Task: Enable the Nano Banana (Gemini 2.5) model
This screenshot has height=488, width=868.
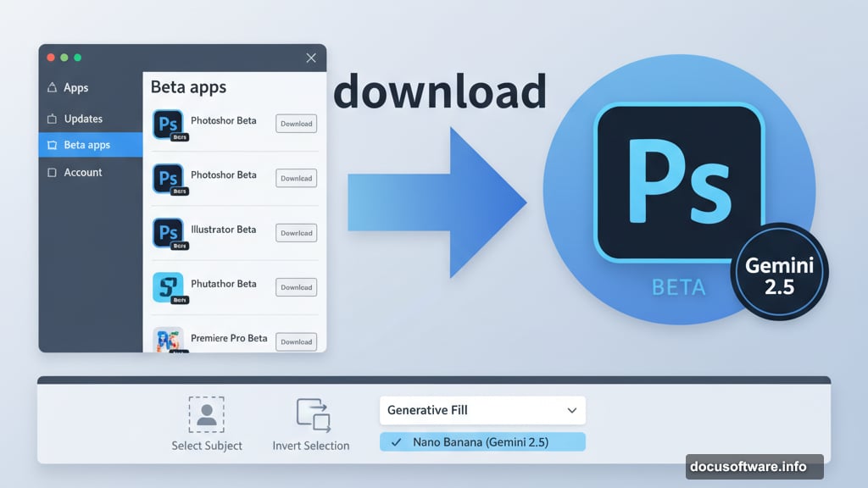Action: [481, 441]
